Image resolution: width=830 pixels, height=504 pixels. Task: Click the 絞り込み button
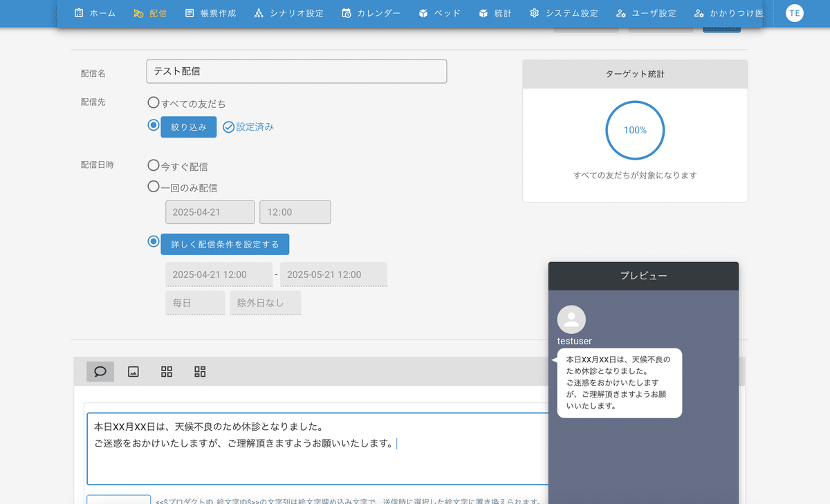pos(189,127)
